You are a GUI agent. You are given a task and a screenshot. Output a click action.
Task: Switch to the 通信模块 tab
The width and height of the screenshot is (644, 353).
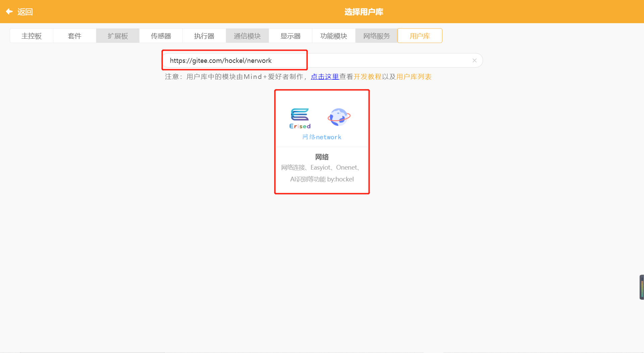(x=247, y=36)
